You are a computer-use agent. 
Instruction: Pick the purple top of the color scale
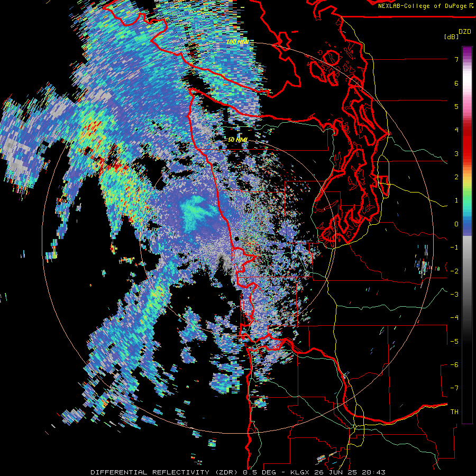[467, 52]
